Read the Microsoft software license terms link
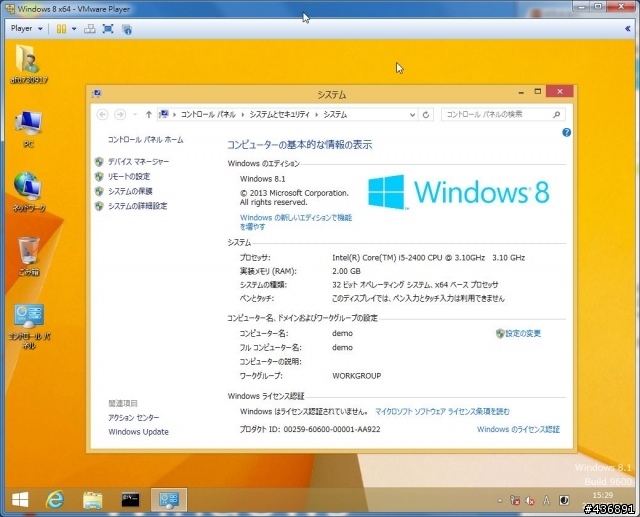This screenshot has width=640, height=517. click(x=442, y=411)
